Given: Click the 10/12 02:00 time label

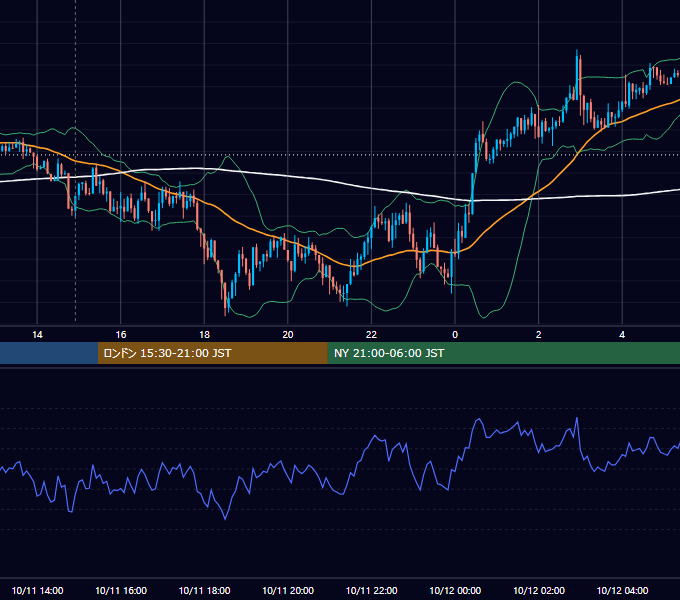Looking at the screenshot, I should pyautogui.click(x=539, y=590).
